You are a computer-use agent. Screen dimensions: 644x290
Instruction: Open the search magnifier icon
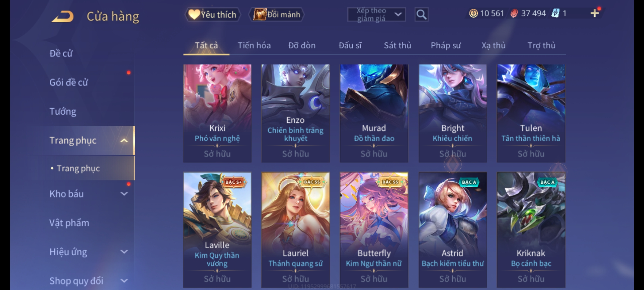421,15
